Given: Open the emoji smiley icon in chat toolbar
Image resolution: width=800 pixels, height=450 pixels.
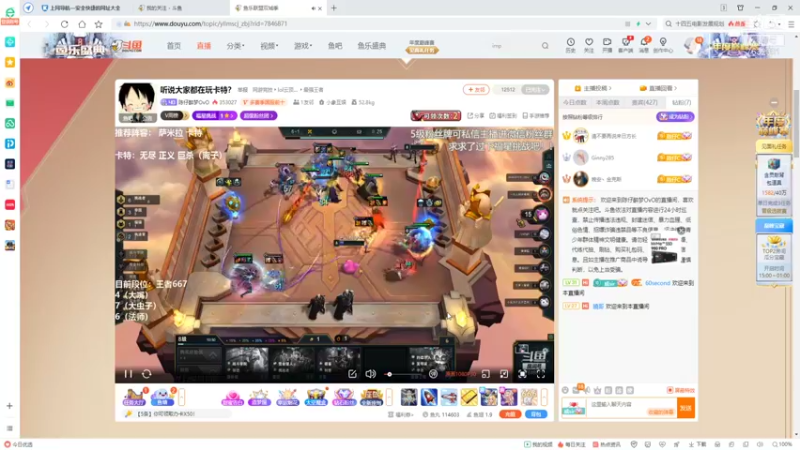Looking at the screenshot, I should pos(565,390).
